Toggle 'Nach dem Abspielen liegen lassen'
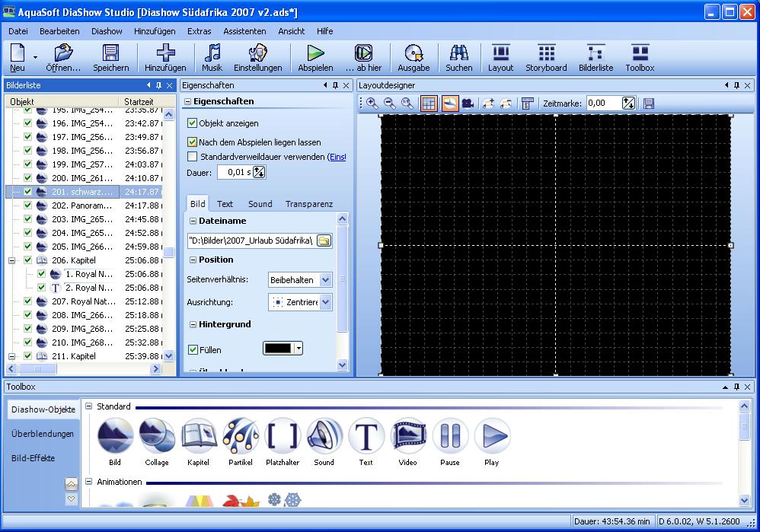The height and width of the screenshot is (532, 760). pos(193,142)
